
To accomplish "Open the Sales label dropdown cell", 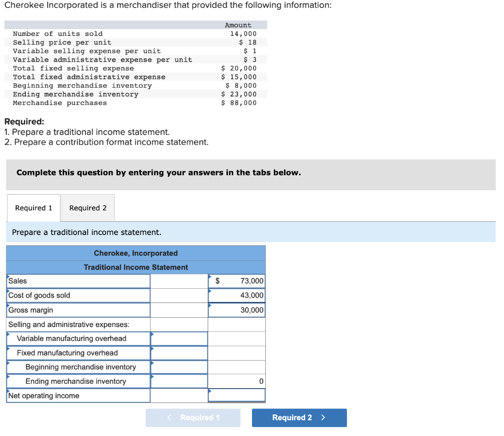I will pyautogui.click(x=78, y=281).
